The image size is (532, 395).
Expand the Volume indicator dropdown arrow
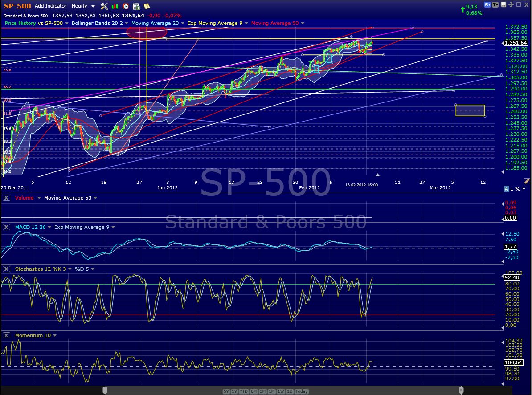[x=39, y=198]
